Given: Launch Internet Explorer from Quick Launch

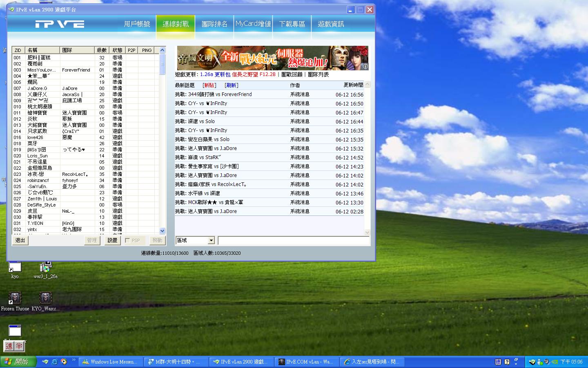Looking at the screenshot, I should [x=54, y=362].
